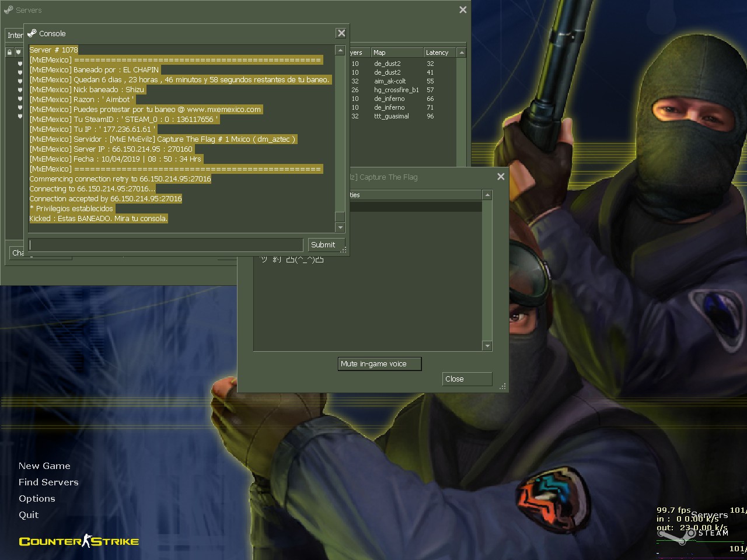Select de_inferno server with latency 71
This screenshot has width=747, height=560.
tap(403, 107)
